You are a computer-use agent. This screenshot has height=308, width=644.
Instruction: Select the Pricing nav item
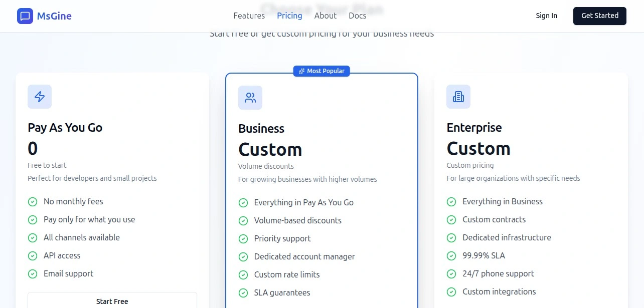pyautogui.click(x=289, y=16)
